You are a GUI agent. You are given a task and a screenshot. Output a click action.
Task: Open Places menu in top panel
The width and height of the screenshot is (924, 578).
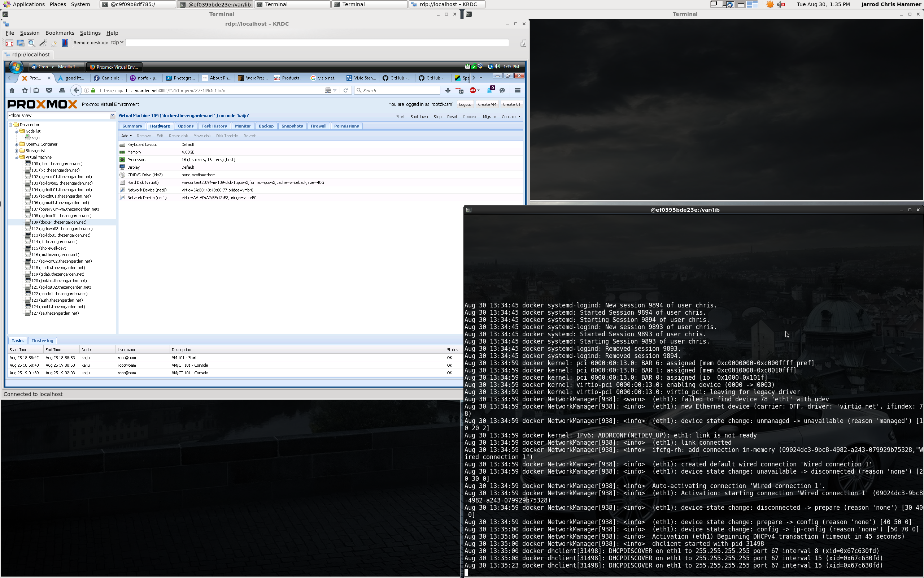pyautogui.click(x=58, y=5)
